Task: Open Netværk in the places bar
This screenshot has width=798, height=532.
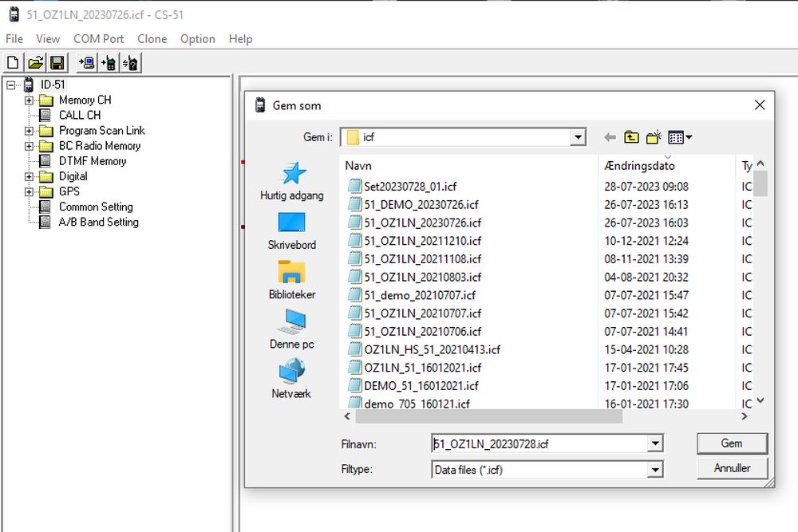Action: pyautogui.click(x=291, y=379)
